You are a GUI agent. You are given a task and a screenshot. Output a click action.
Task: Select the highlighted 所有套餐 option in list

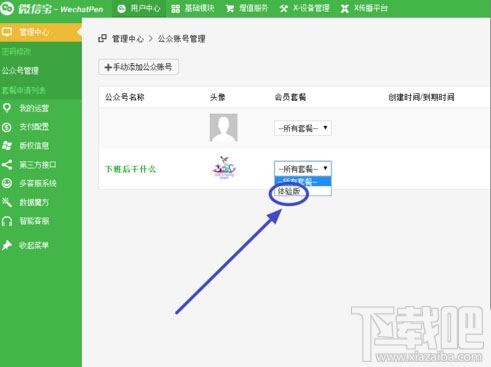pos(303,182)
